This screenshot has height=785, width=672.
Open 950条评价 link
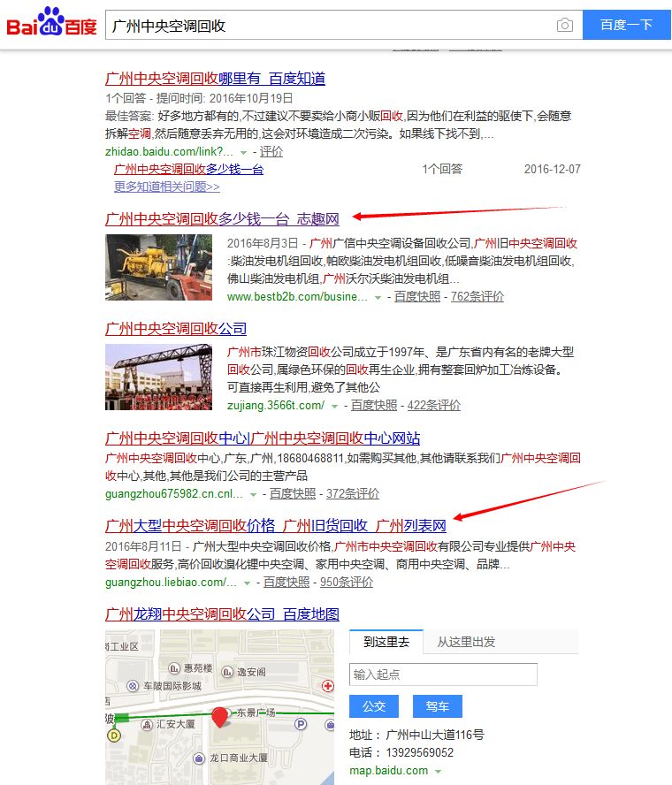pyautogui.click(x=347, y=583)
